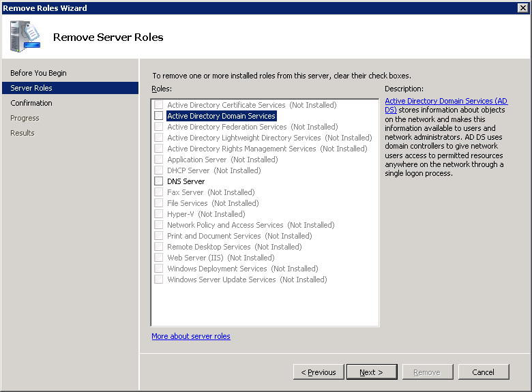Click Active Directory Certificate Services checkbox
This screenshot has height=392, width=532.
pyautogui.click(x=158, y=105)
